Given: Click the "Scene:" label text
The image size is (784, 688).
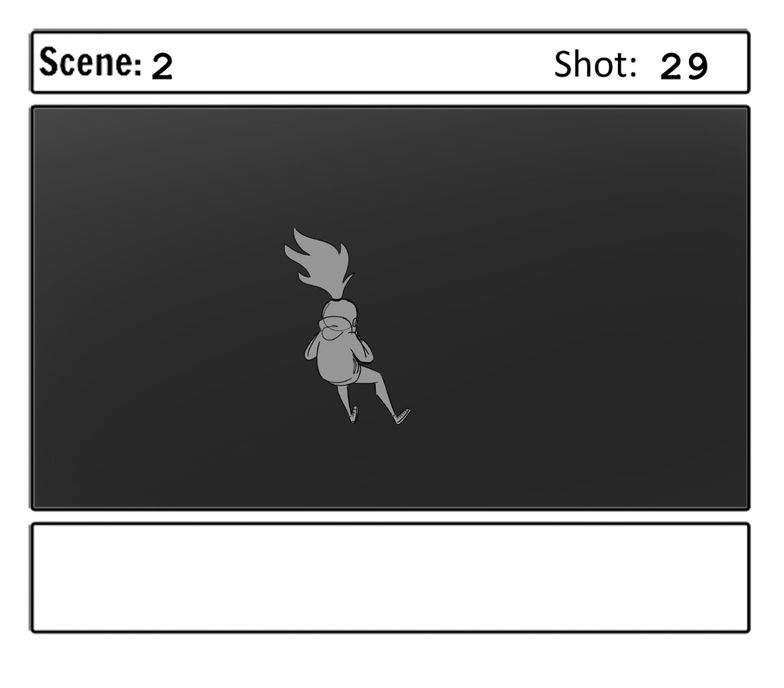Looking at the screenshot, I should [90, 63].
